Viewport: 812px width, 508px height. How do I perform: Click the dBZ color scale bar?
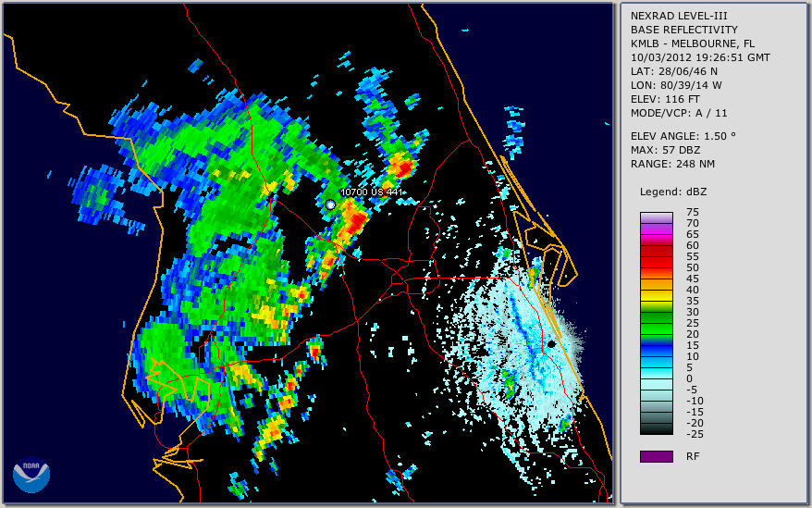[x=656, y=323]
